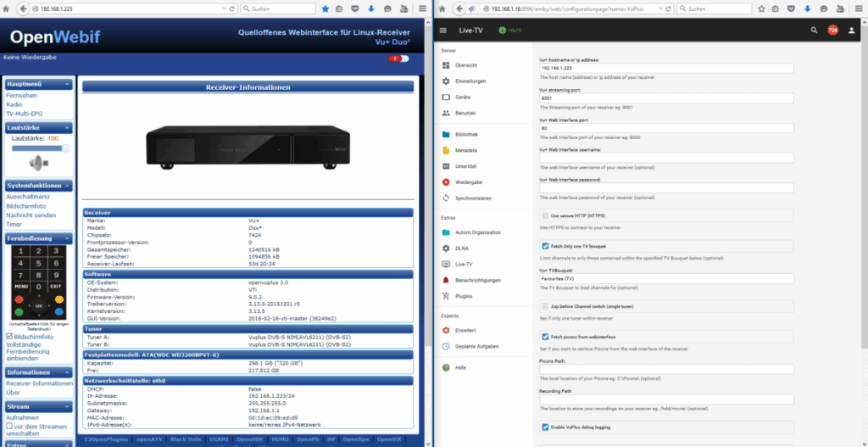This screenshot has height=447, width=868.
Task: Open the Emby search magnifier
Action: click(x=814, y=31)
